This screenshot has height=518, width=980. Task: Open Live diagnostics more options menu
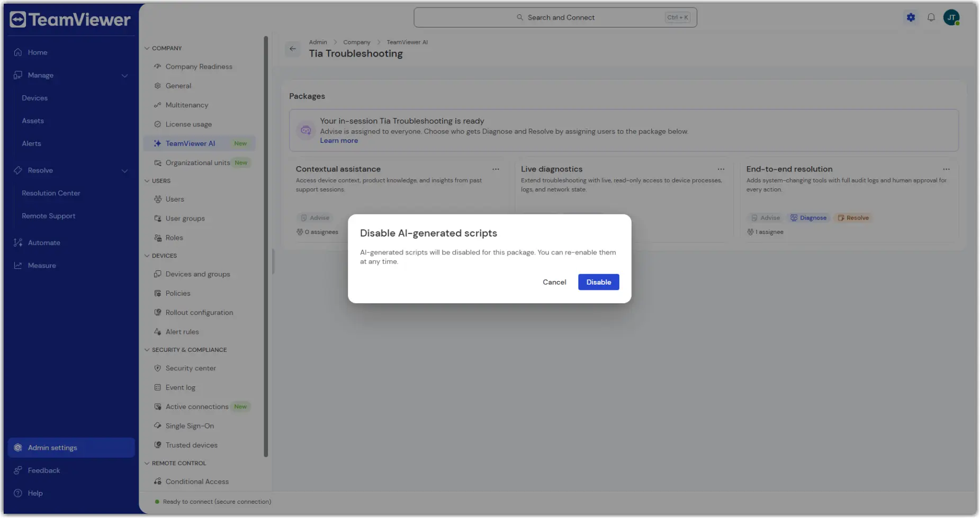coord(721,169)
